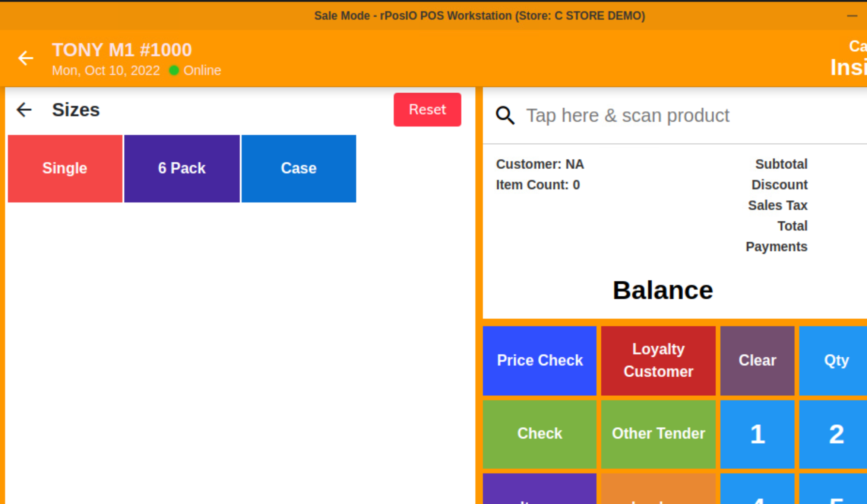867x504 pixels.
Task: Choose Check tender
Action: pos(539,434)
